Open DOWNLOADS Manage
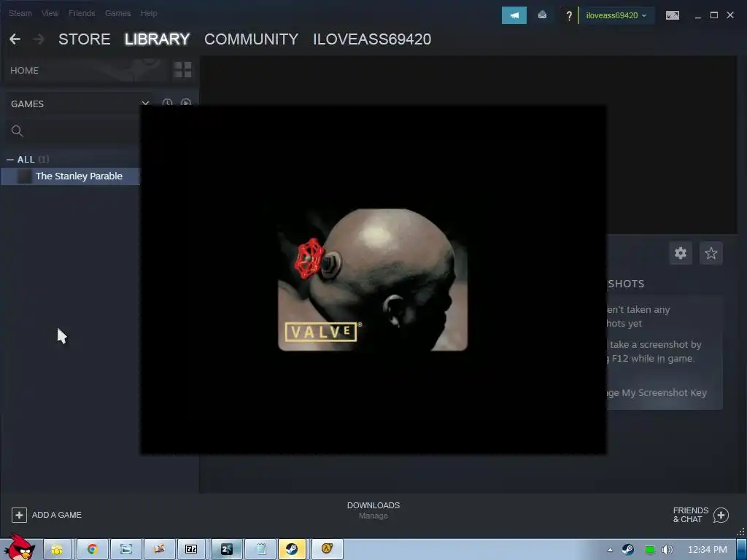This screenshot has height=560, width=747. coord(373,510)
